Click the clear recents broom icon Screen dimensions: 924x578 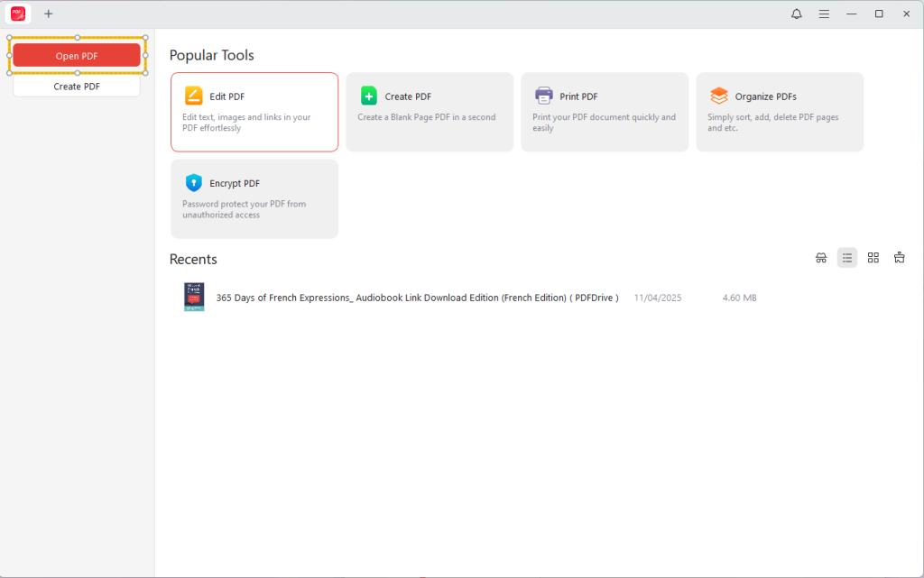900,258
